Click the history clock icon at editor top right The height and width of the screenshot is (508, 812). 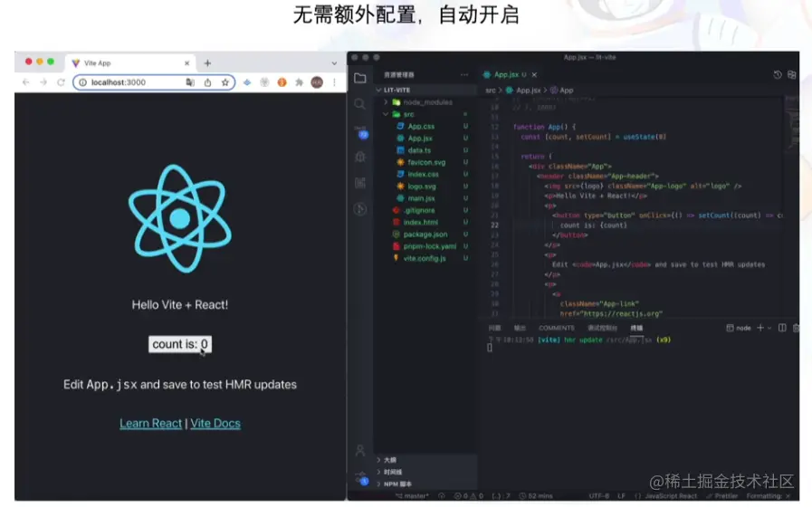778,75
